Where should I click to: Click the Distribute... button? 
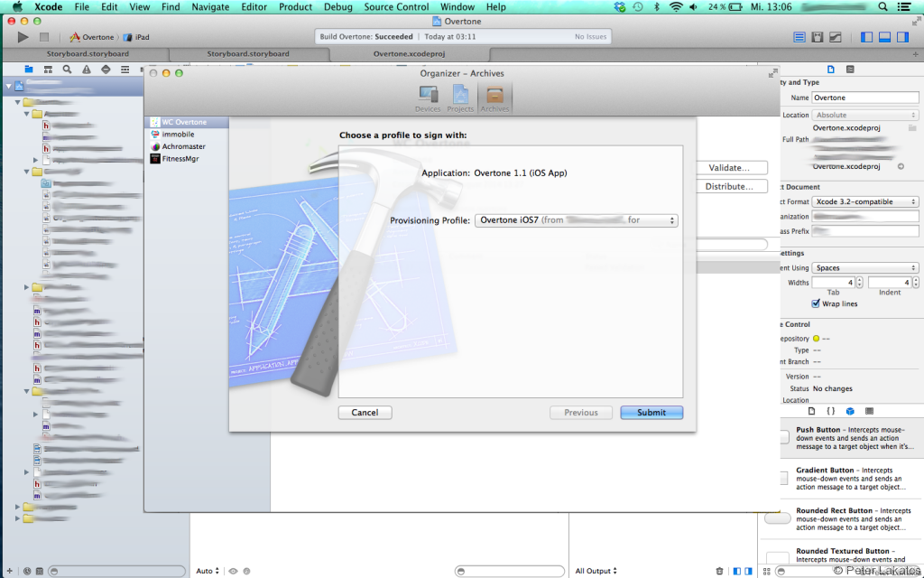[729, 186]
